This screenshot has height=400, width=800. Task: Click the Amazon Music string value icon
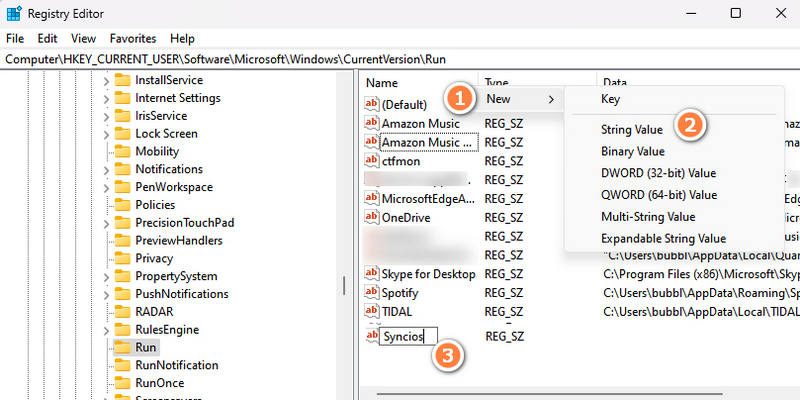372,123
